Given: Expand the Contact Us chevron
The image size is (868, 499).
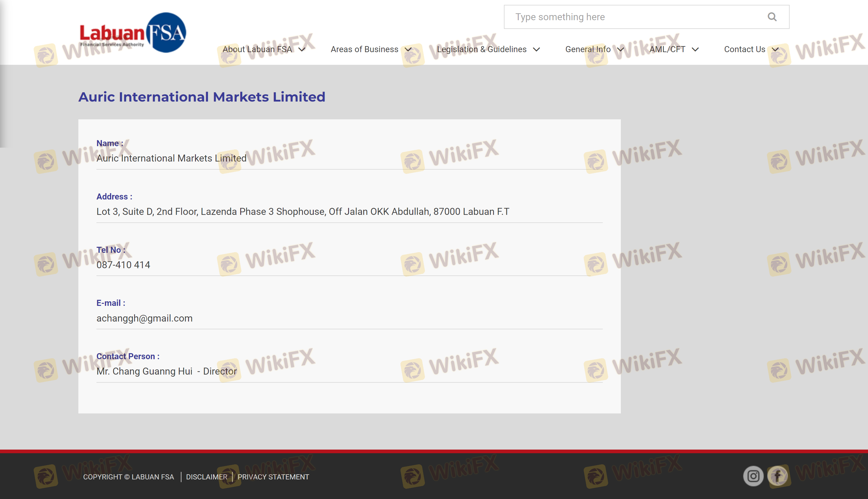Looking at the screenshot, I should point(775,50).
